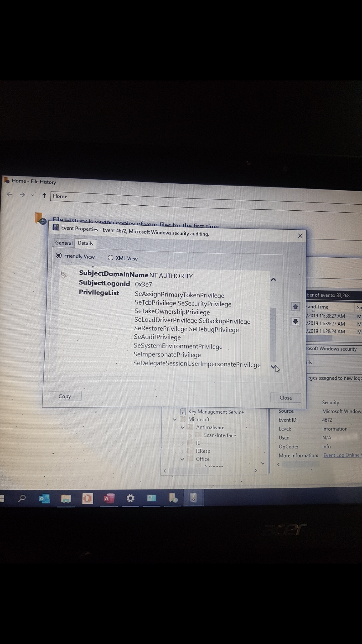Open File Explorer from the taskbar
The width and height of the screenshot is (362, 644).
[x=66, y=499]
